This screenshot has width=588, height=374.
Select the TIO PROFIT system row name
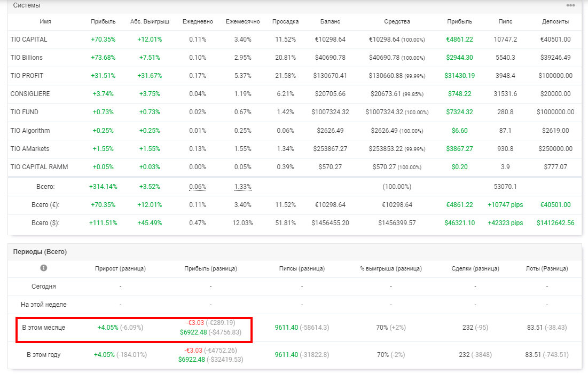pos(27,76)
